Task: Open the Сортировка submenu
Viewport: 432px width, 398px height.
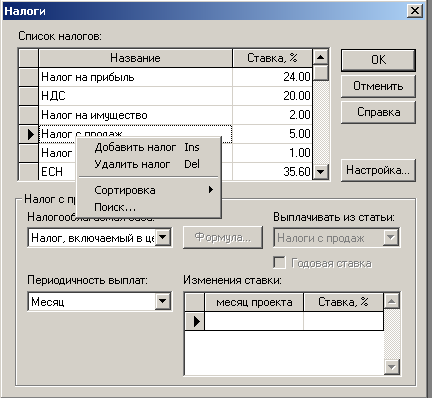Action: point(149,190)
